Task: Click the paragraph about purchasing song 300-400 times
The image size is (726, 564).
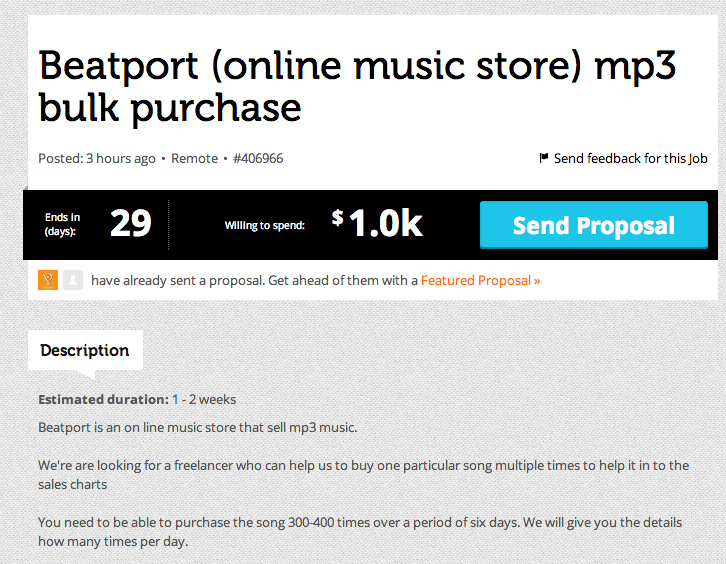Action: [x=360, y=532]
